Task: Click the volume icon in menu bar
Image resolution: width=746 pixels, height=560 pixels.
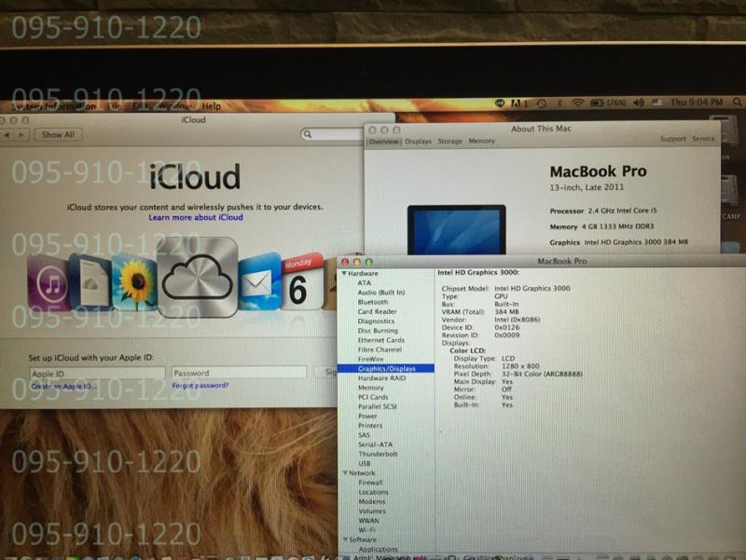Action: pyautogui.click(x=639, y=102)
